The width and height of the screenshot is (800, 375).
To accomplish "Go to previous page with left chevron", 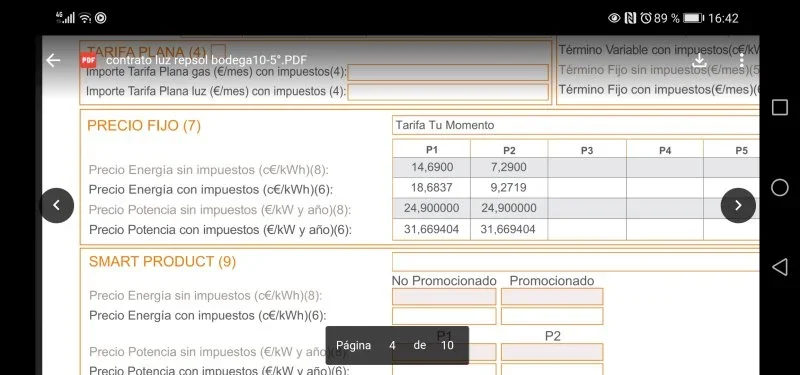I will click(57, 205).
